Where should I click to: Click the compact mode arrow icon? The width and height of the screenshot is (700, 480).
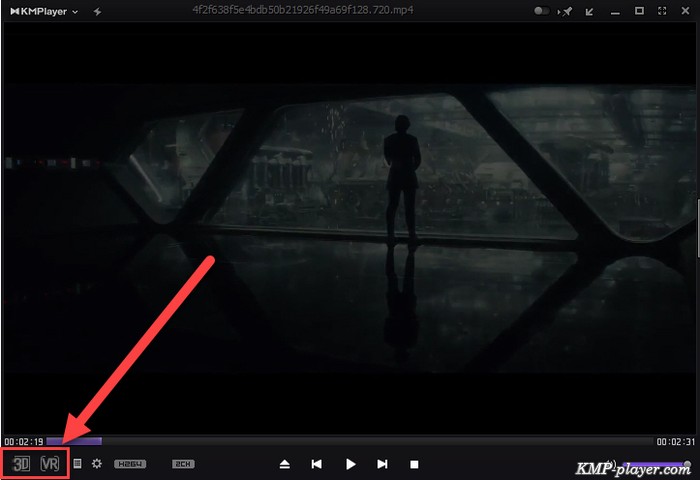[x=589, y=12]
